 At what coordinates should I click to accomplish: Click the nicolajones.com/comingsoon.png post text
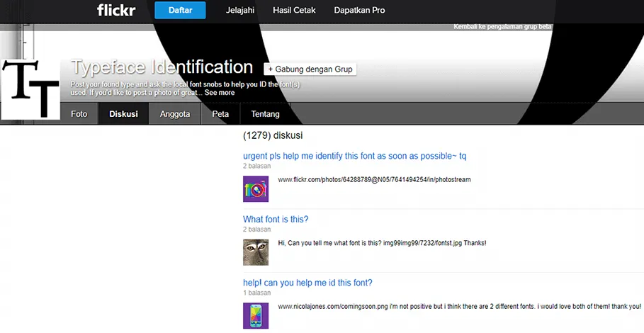tap(459, 307)
